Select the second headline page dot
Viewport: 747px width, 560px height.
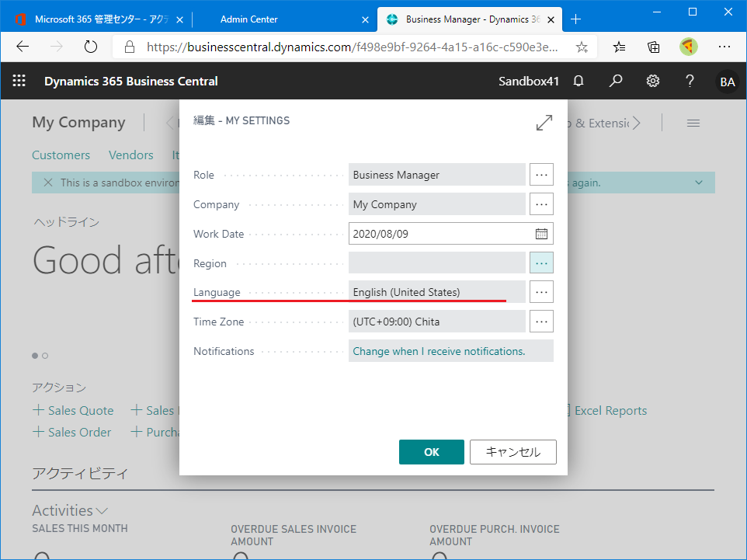45,356
